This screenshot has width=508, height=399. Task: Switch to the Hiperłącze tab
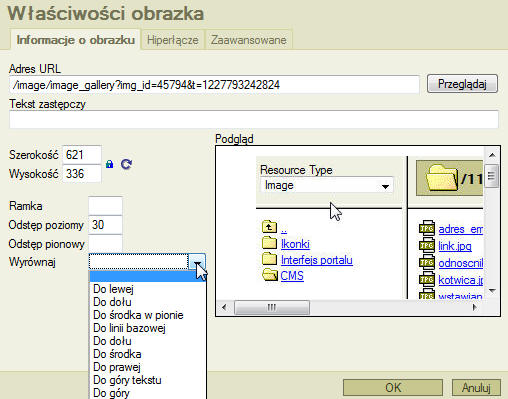coord(173,40)
